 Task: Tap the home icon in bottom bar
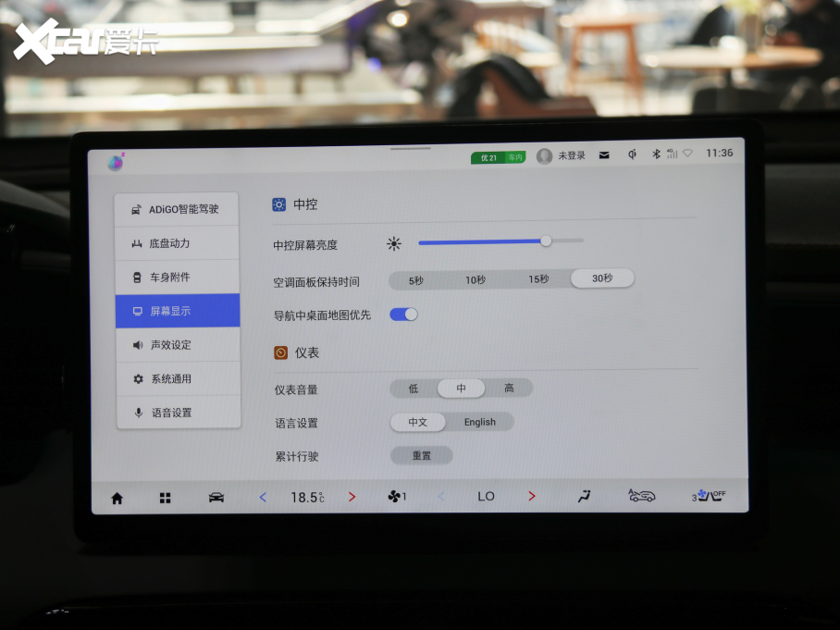117,498
